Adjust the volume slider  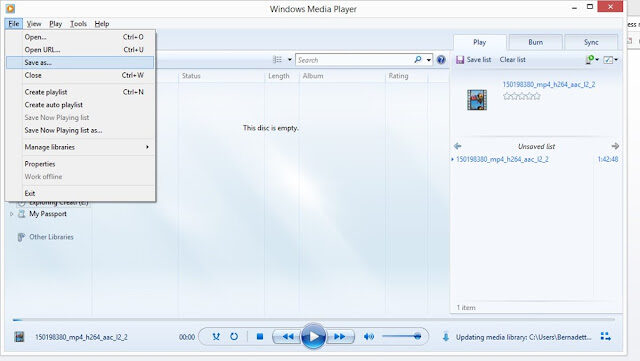[x=402, y=336]
